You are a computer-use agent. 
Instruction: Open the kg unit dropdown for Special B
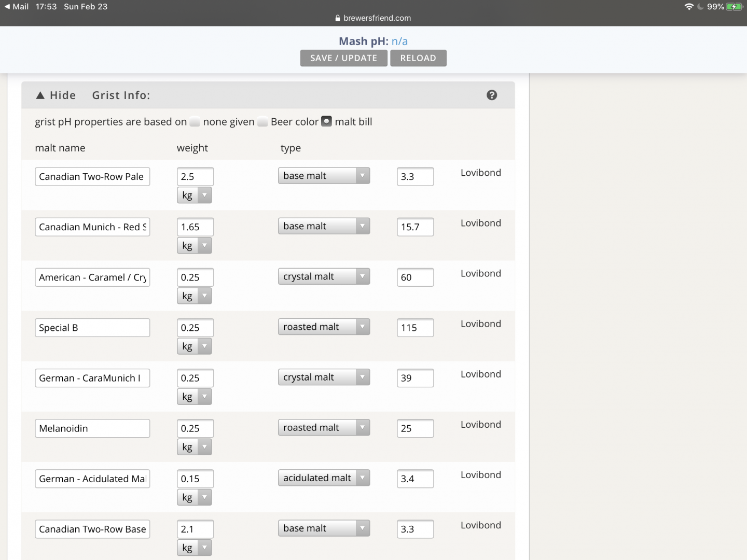[x=195, y=346]
